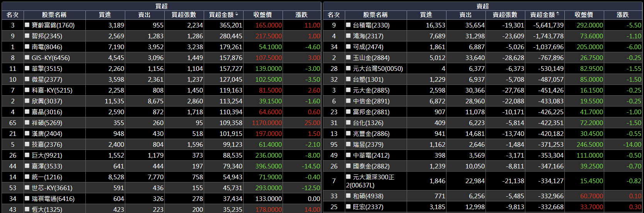Image resolution: width=644 pixels, height=213 pixels.
Task: Select the GIS-KY(6456) row checkbox
Action: 27,57
